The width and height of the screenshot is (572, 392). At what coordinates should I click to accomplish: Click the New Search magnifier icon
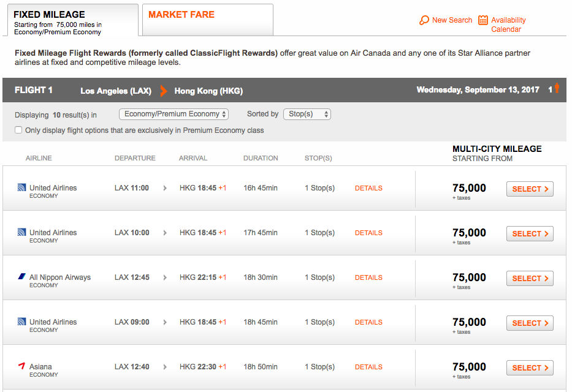[x=424, y=20]
